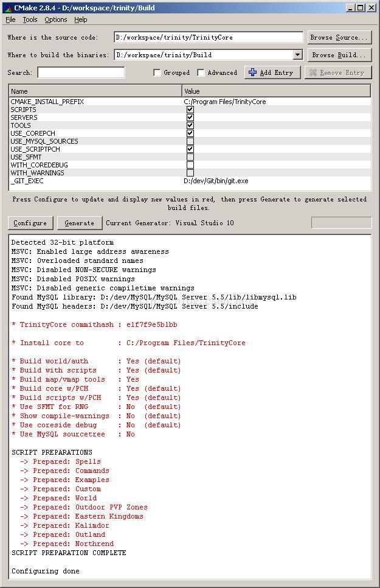Click the Remove Entry button
The width and height of the screenshot is (380, 588).
click(338, 72)
